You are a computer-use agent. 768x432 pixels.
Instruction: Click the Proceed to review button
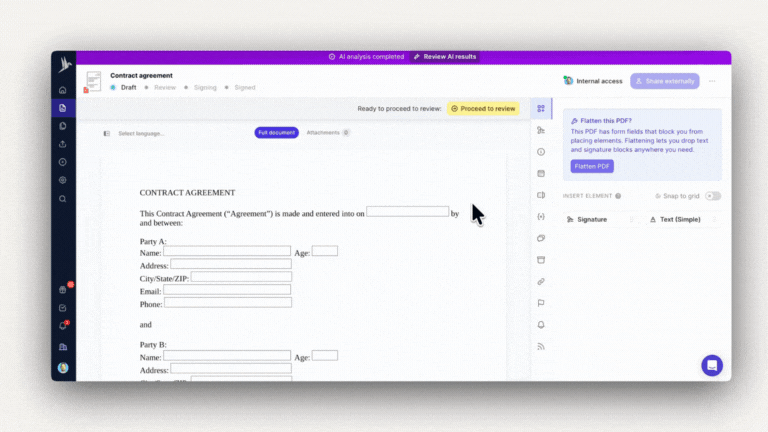click(483, 108)
